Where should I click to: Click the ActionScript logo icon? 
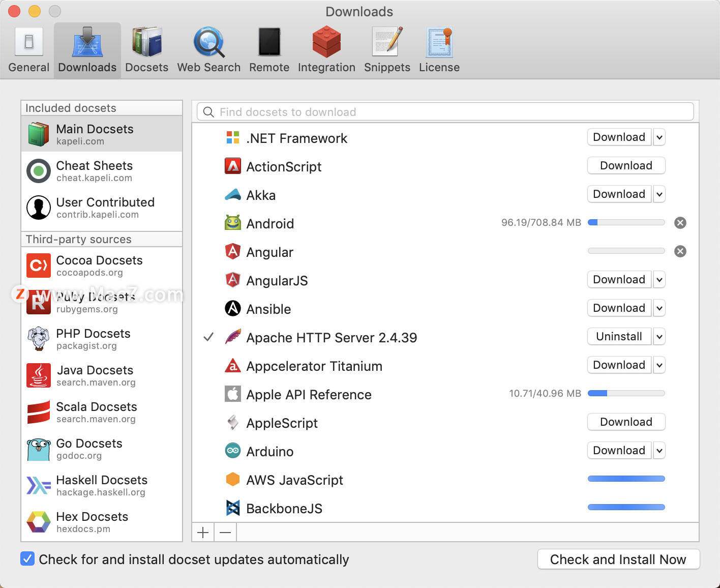(233, 166)
